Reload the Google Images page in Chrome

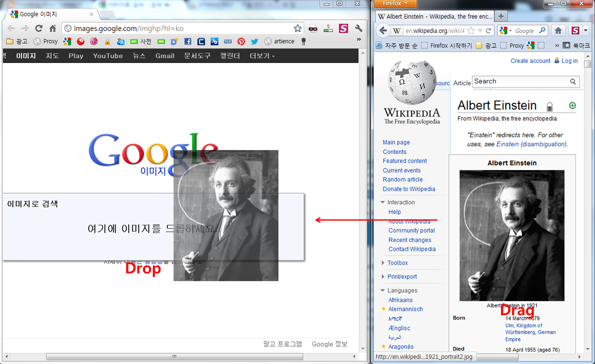pos(39,28)
